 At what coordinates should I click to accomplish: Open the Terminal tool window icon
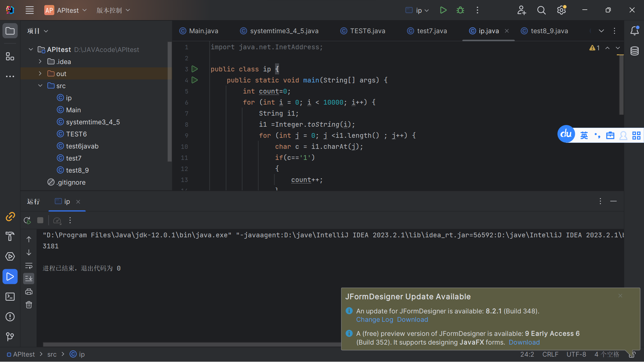click(10, 297)
